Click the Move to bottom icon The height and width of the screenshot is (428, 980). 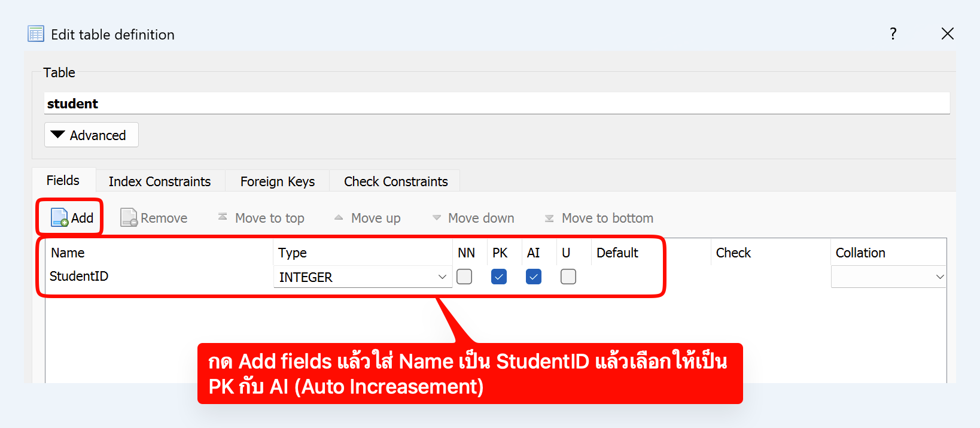pos(549,218)
